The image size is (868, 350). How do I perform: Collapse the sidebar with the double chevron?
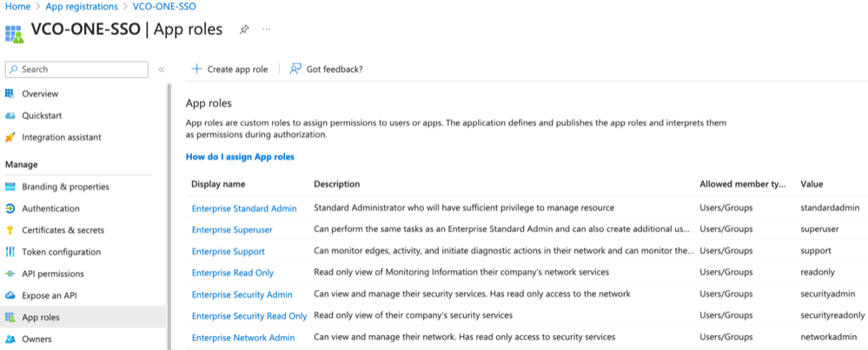[161, 69]
